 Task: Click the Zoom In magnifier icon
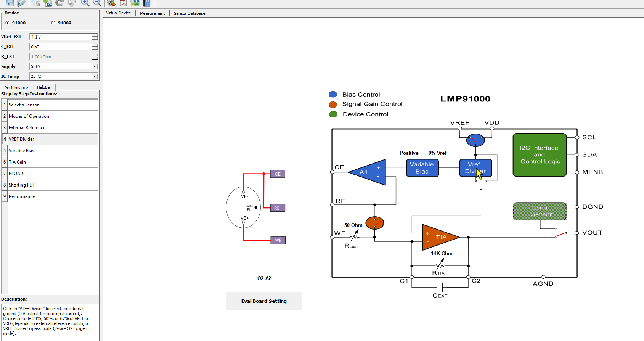[x=85, y=3]
